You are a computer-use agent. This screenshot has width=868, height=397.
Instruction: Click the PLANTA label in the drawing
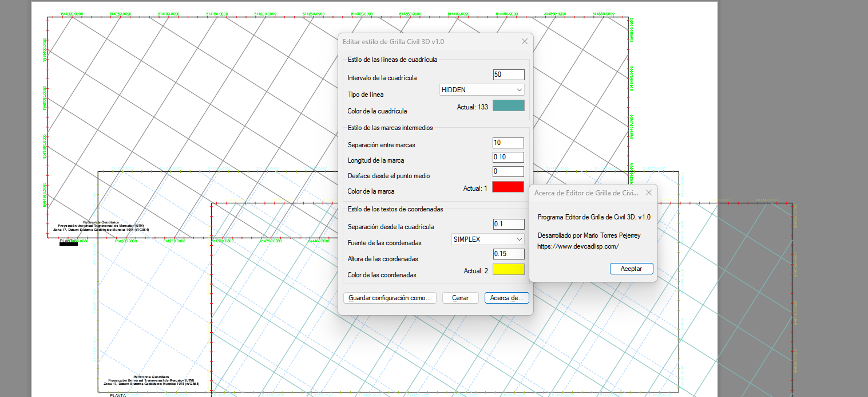118,394
